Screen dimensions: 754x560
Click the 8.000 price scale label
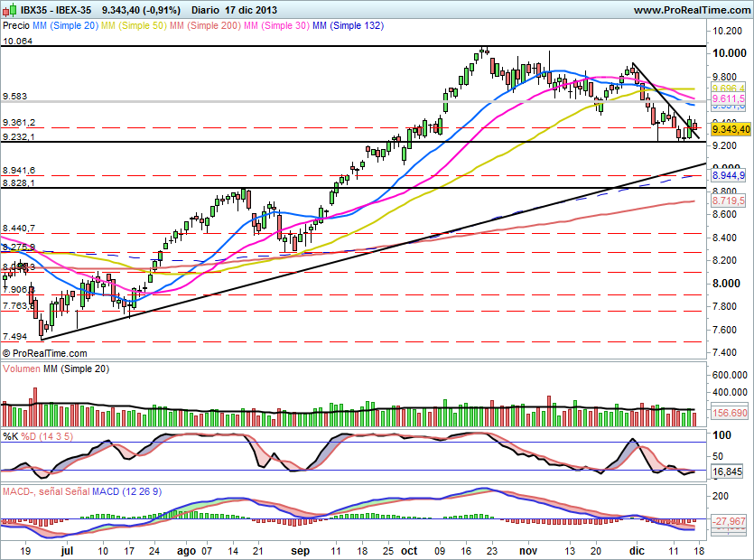click(727, 283)
